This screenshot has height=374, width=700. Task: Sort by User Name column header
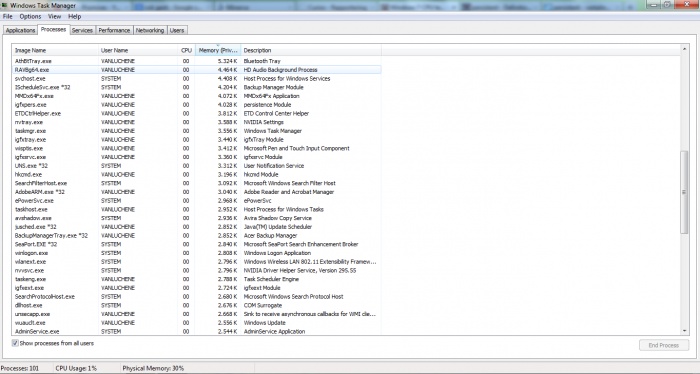pos(138,50)
